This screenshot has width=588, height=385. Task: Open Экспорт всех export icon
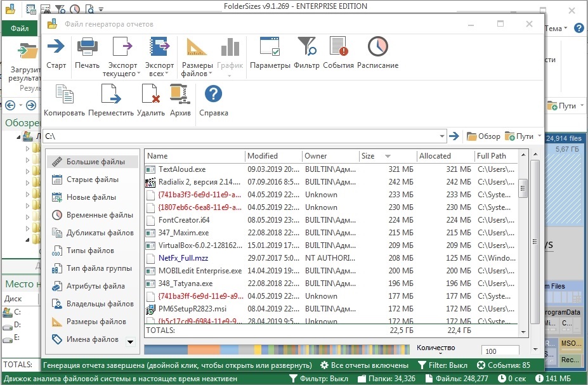tap(159, 46)
